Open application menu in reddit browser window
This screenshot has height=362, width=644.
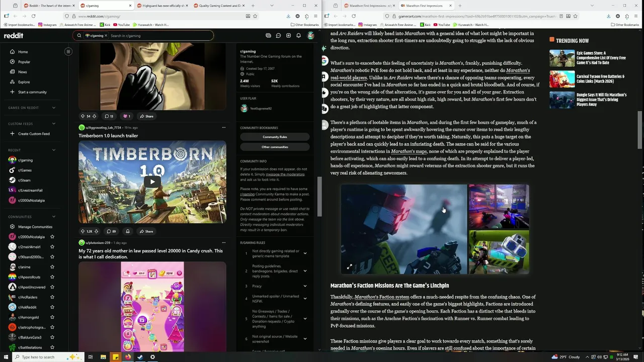pyautogui.click(x=315, y=16)
